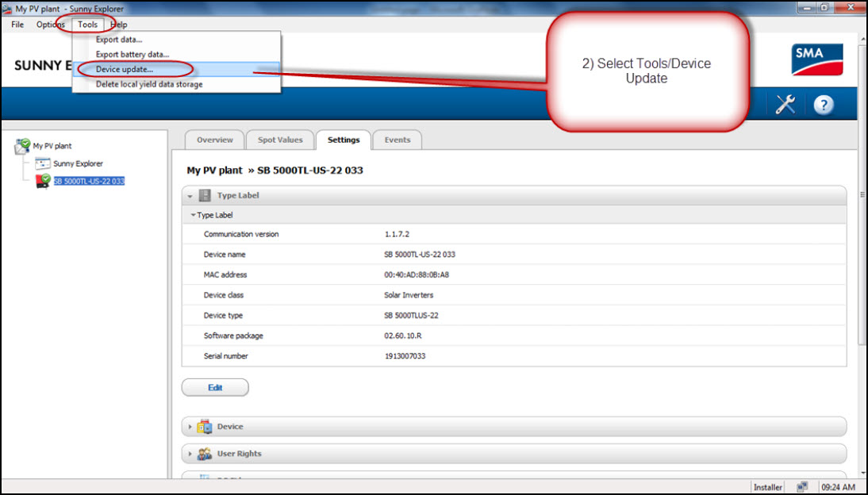
Task: Switch to the Events tab
Action: [398, 140]
